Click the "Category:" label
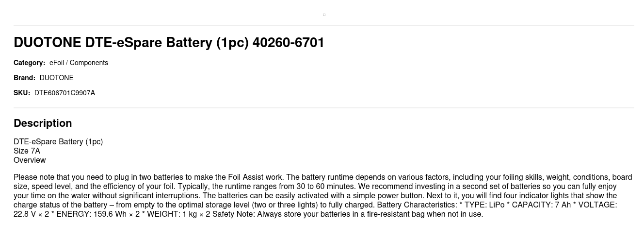Viewport: 644px width, 241px height. point(29,63)
